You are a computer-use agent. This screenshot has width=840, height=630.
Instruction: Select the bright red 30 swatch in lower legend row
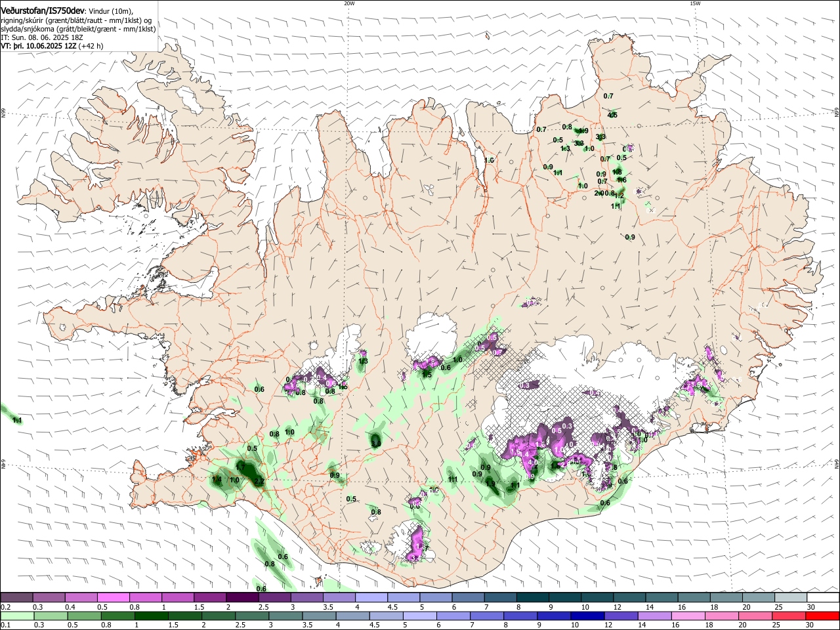(822, 616)
